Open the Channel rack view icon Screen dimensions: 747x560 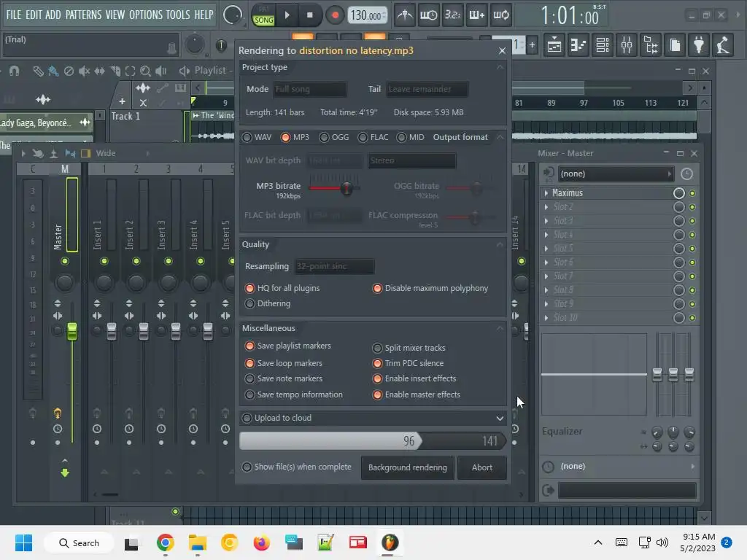(x=603, y=45)
